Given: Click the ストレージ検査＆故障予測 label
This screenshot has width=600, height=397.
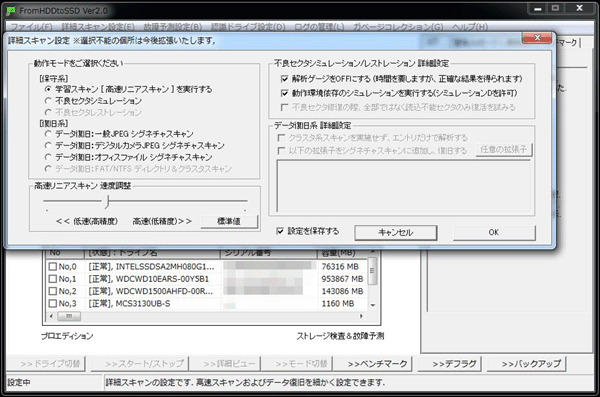Looking at the screenshot, I should pos(340,336).
